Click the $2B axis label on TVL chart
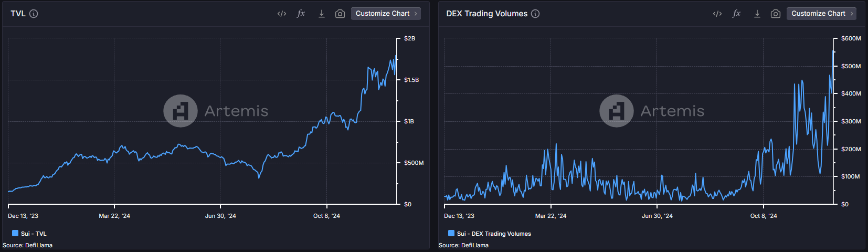 coord(409,38)
